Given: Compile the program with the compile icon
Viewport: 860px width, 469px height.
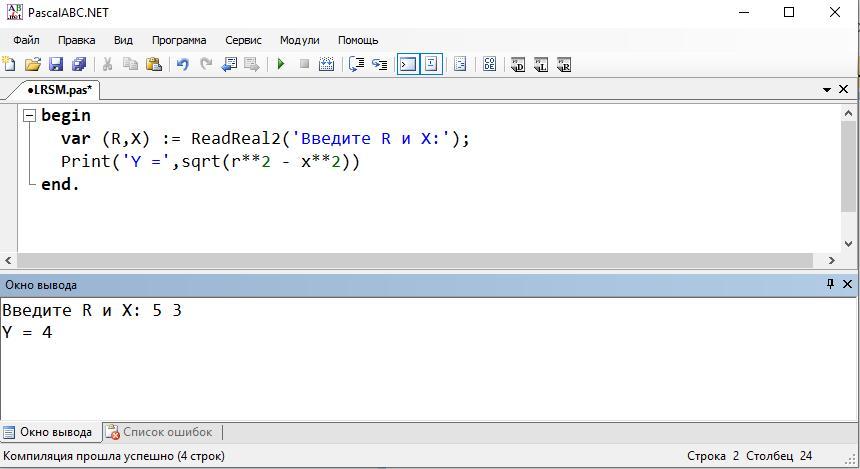Looking at the screenshot, I should click(x=326, y=64).
